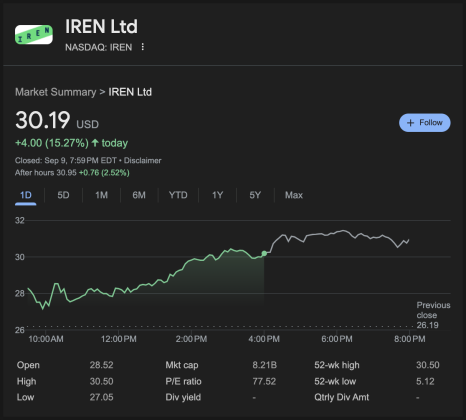Image resolution: width=466 pixels, height=420 pixels.
Task: Click the Div yield label
Action: (183, 397)
